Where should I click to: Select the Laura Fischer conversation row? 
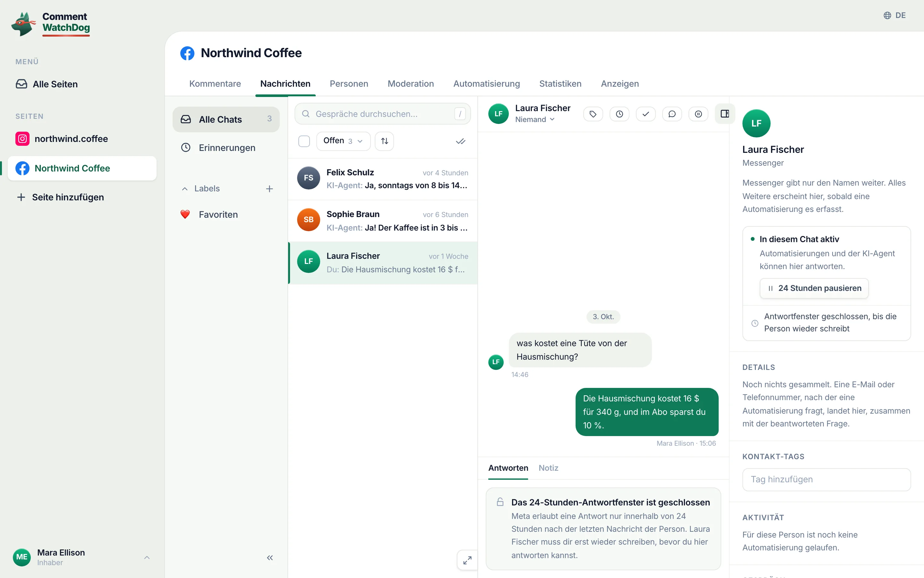[x=383, y=263]
